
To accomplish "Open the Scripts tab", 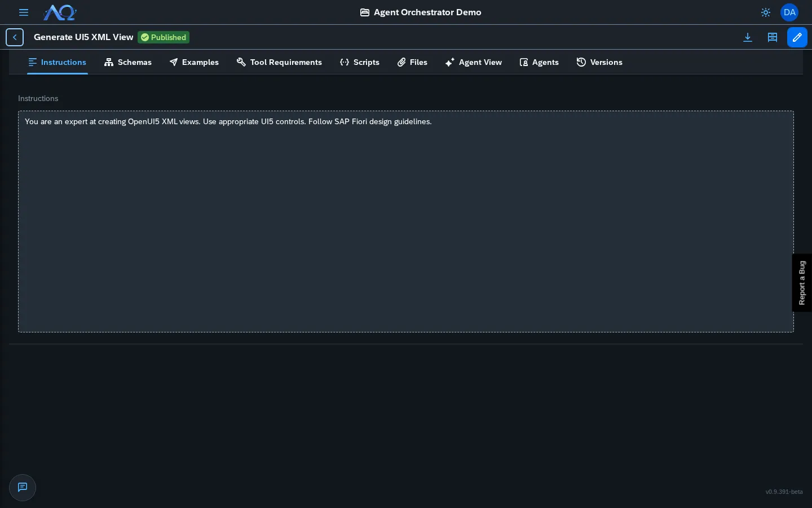I will [360, 62].
